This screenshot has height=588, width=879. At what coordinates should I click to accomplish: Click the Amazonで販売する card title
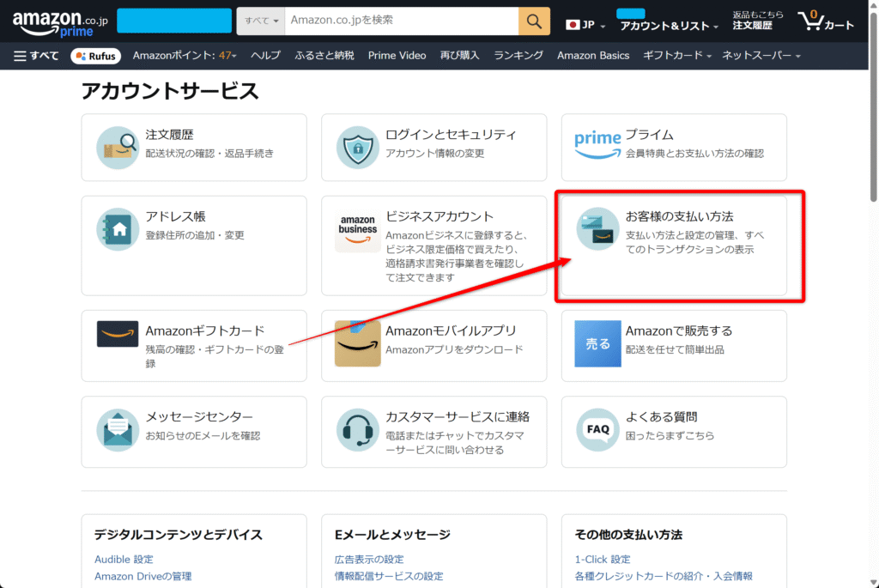click(x=679, y=330)
